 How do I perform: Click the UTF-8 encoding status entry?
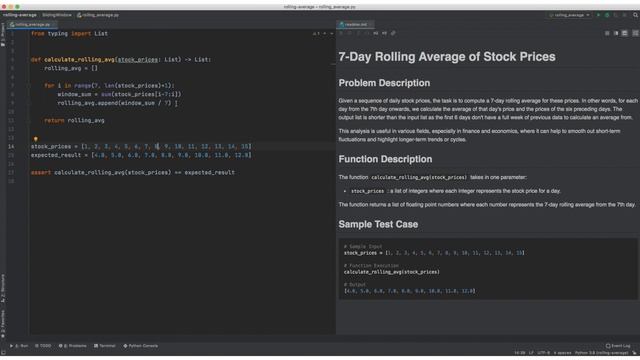coord(543,353)
